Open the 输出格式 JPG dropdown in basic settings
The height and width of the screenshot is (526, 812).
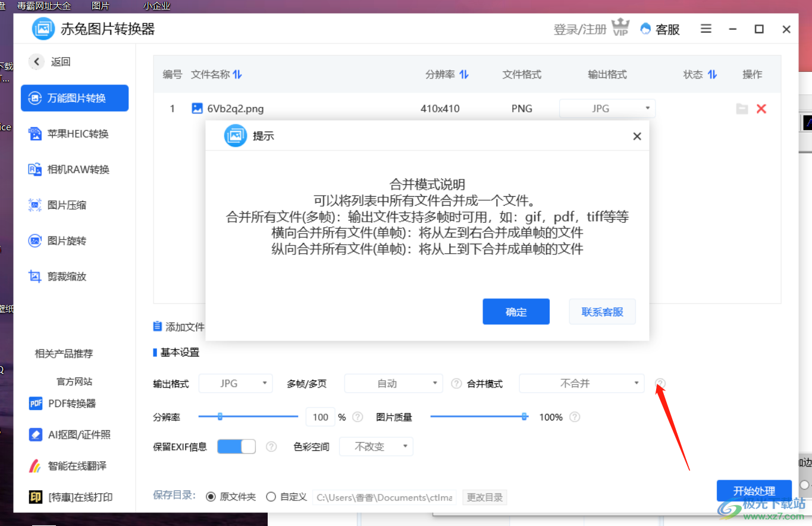point(236,383)
